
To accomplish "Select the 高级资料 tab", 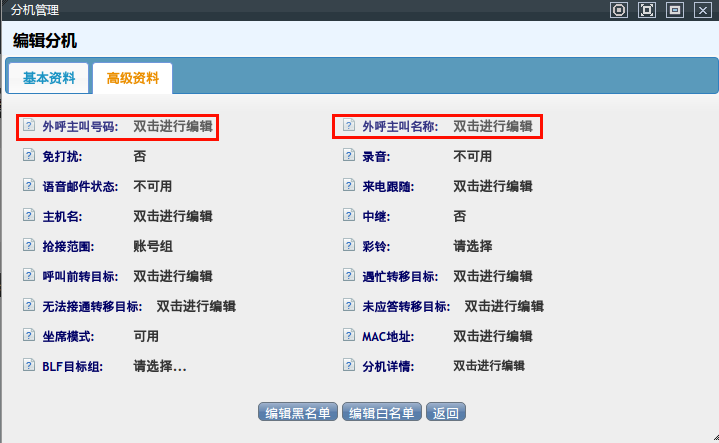I will [x=132, y=77].
